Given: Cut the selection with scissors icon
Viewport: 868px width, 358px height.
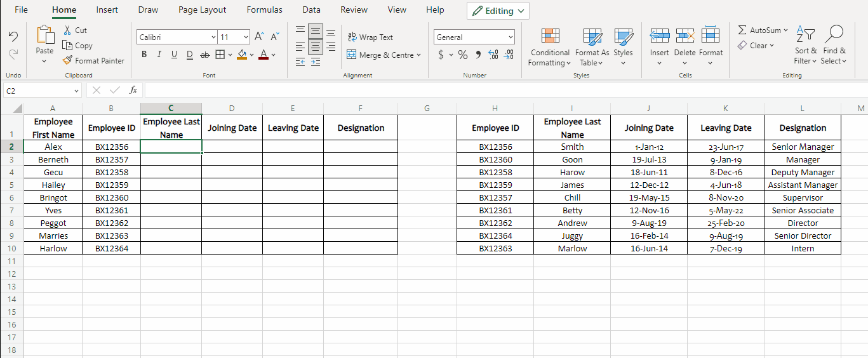Looking at the screenshot, I should click(67, 30).
